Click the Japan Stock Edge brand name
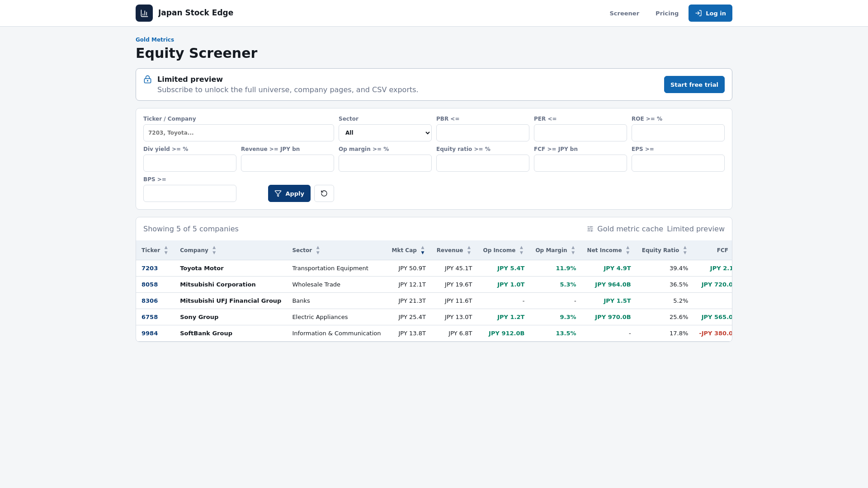The height and width of the screenshot is (488, 868). (196, 13)
